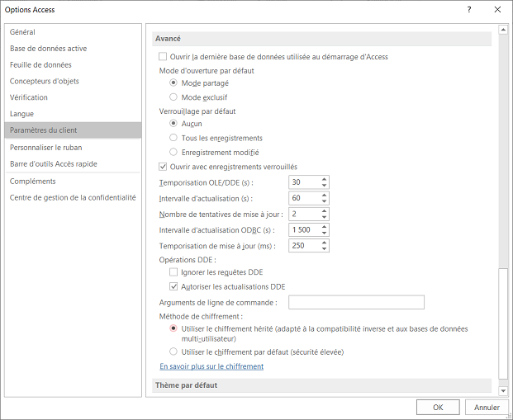Switch to Centre de gestion de la confidentialité
This screenshot has width=513, height=420.
pos(73,197)
